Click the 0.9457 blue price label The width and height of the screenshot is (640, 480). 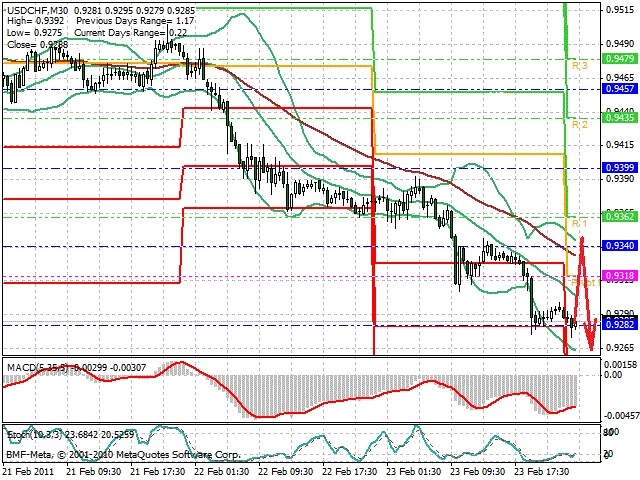620,89
